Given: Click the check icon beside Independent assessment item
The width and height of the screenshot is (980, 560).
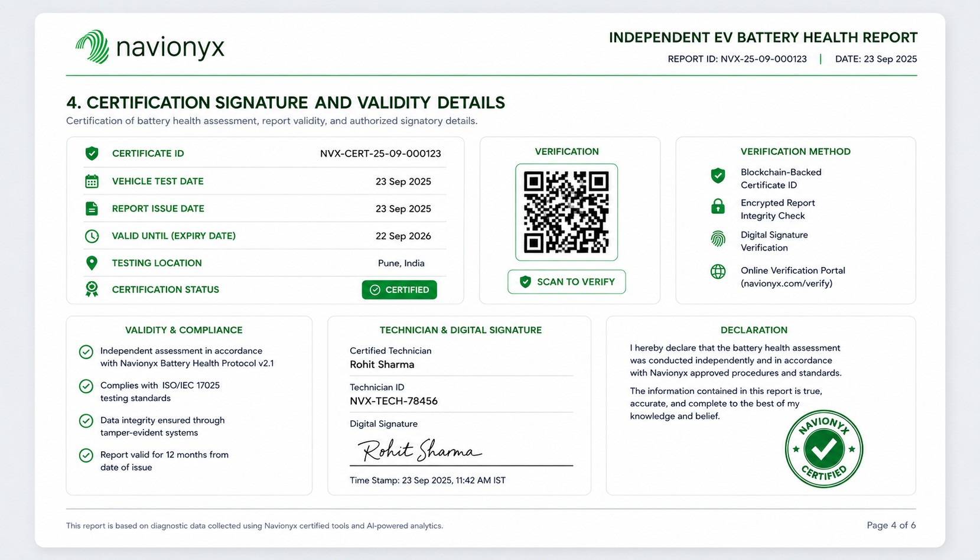Looking at the screenshot, I should (x=86, y=352).
